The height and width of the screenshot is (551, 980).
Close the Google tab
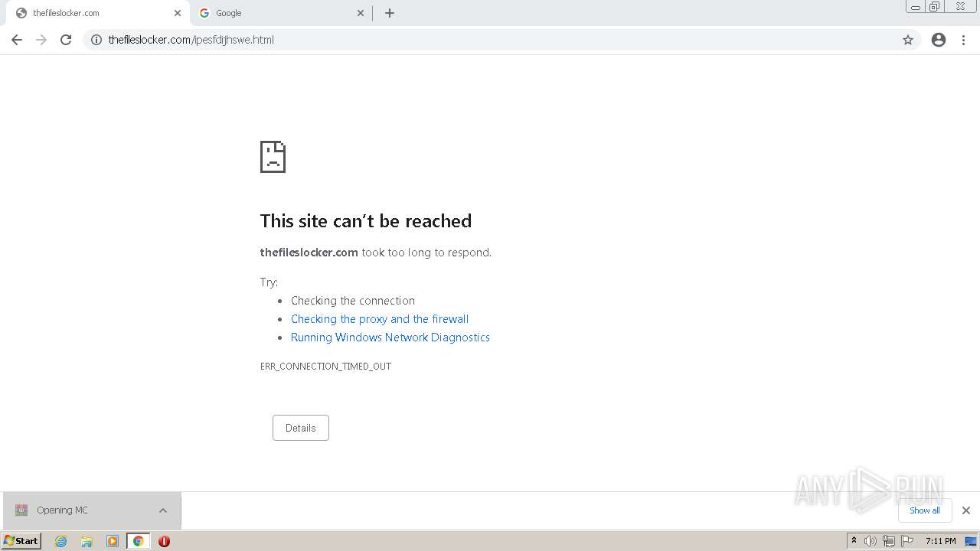tap(361, 13)
